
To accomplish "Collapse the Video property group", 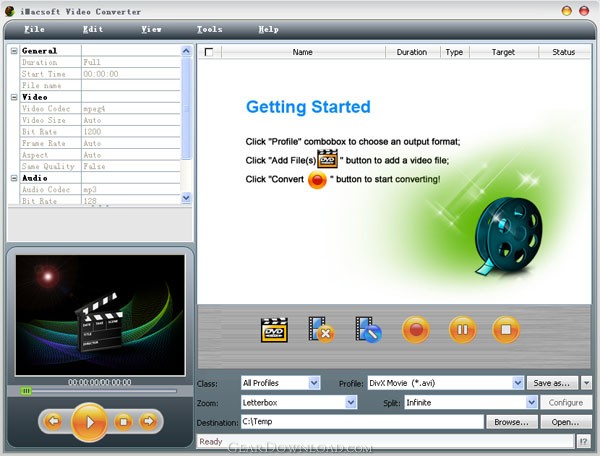I will (14, 97).
